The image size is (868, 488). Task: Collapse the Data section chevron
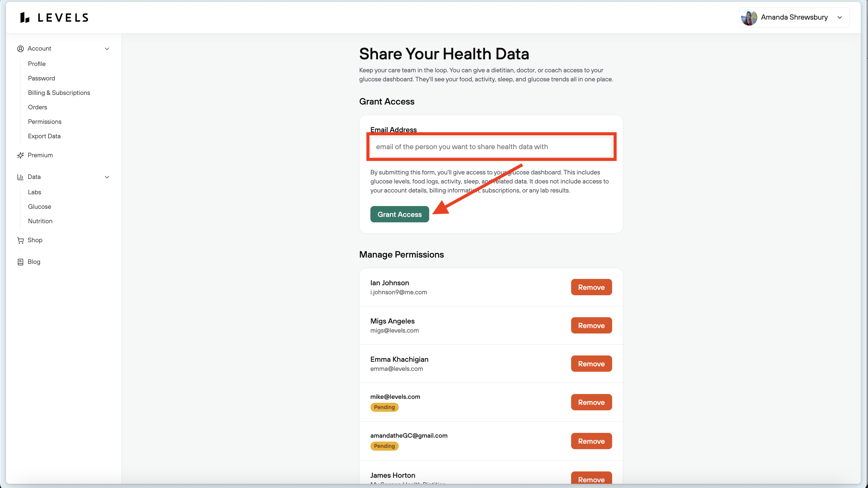coord(107,177)
